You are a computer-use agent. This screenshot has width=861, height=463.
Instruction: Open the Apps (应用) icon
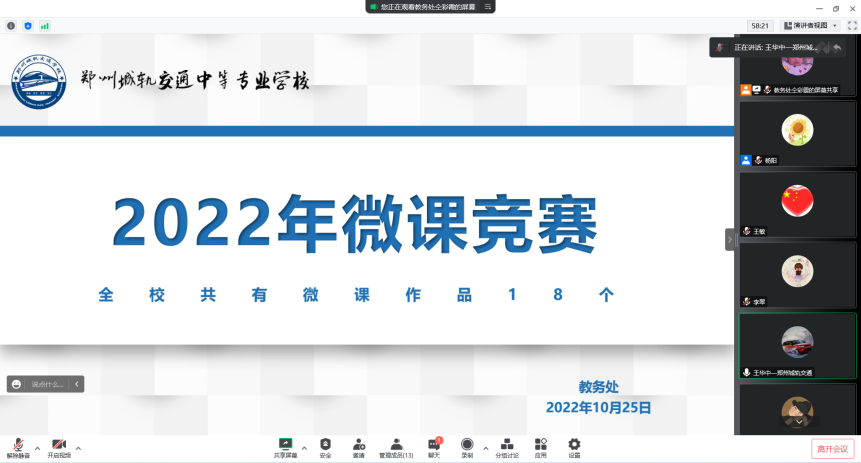540,446
